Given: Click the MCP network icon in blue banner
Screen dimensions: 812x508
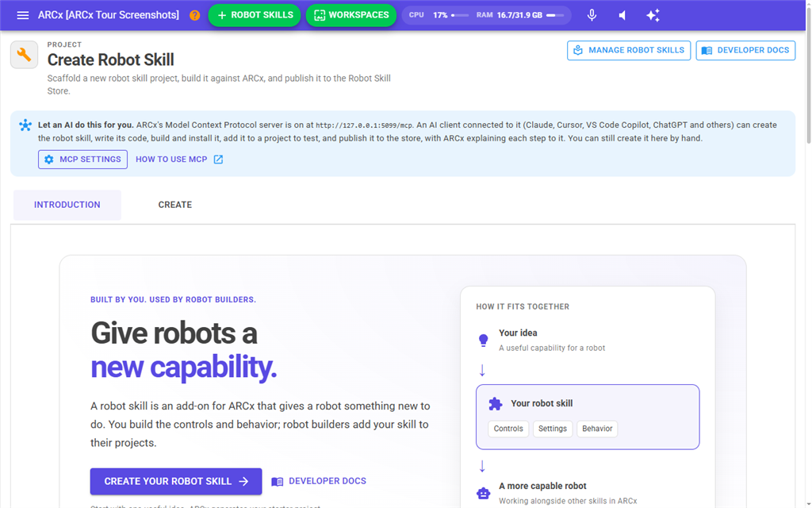Looking at the screenshot, I should coord(25,125).
